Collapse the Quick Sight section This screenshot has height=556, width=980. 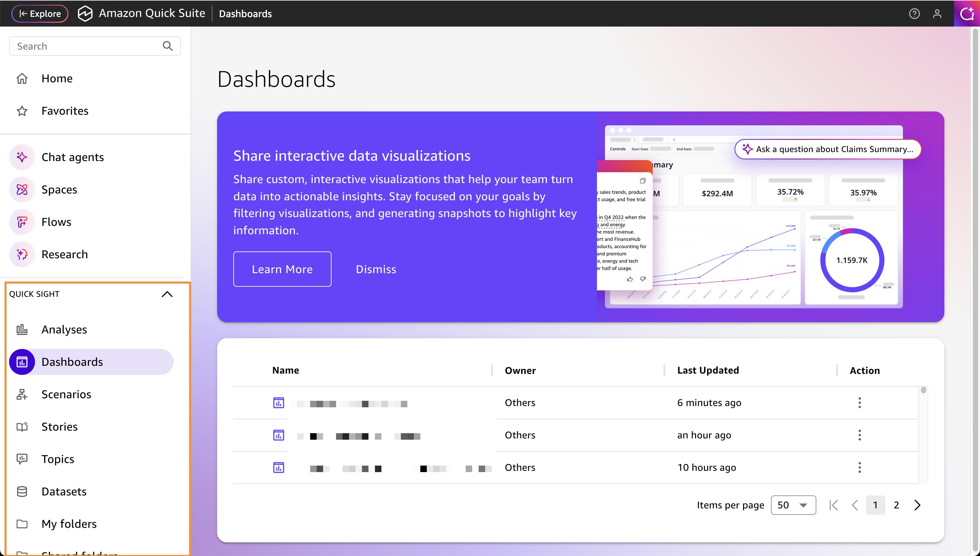tap(167, 294)
